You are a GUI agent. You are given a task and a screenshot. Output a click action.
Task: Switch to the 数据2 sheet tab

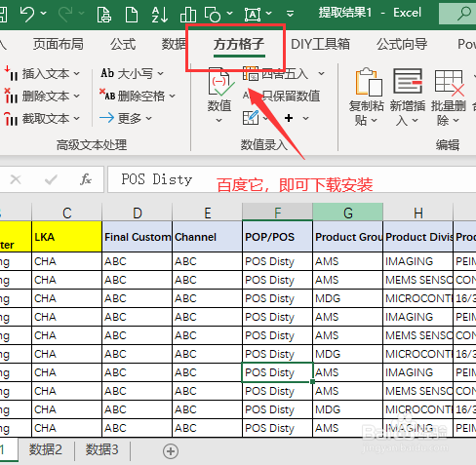(46, 450)
